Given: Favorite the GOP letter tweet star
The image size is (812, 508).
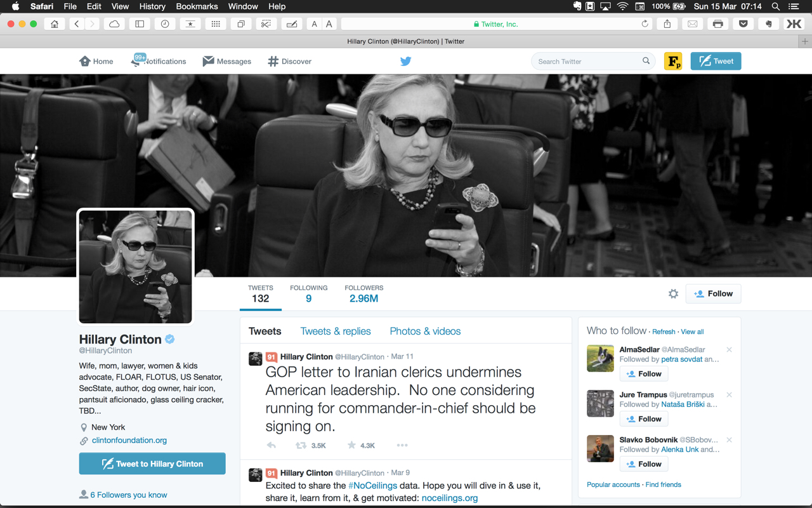Looking at the screenshot, I should click(351, 445).
